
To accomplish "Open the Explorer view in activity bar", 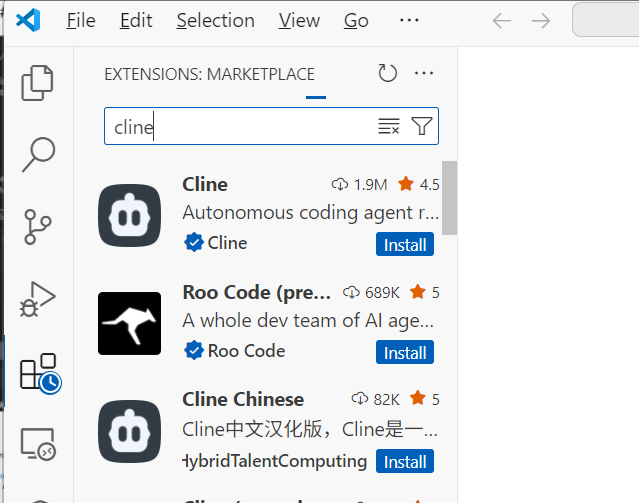I will coord(37,83).
